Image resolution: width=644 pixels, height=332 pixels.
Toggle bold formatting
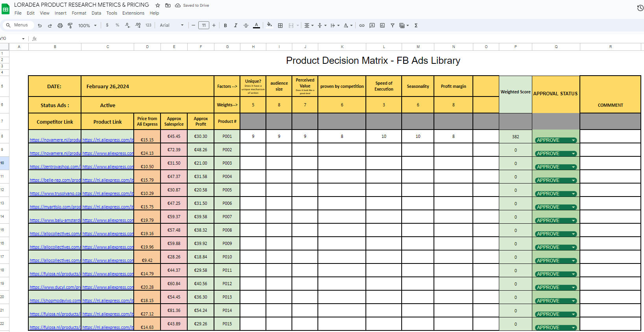coord(225,26)
